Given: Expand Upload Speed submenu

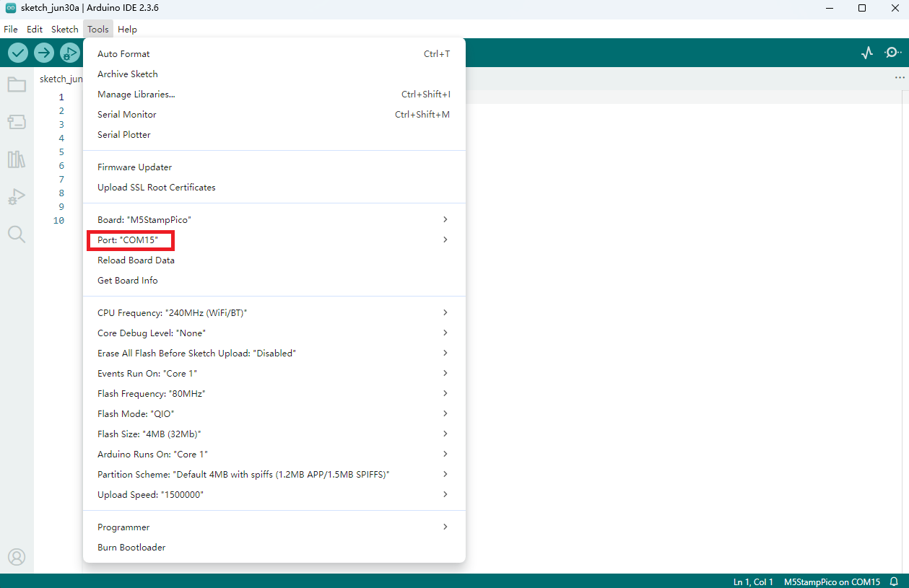Looking at the screenshot, I should click(274, 494).
